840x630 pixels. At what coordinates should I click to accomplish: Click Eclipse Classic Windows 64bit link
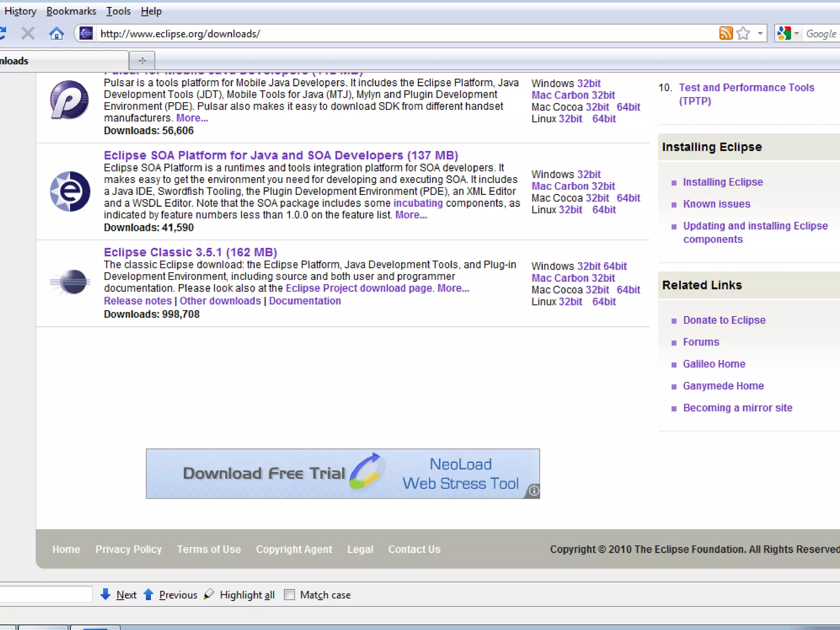point(615,266)
